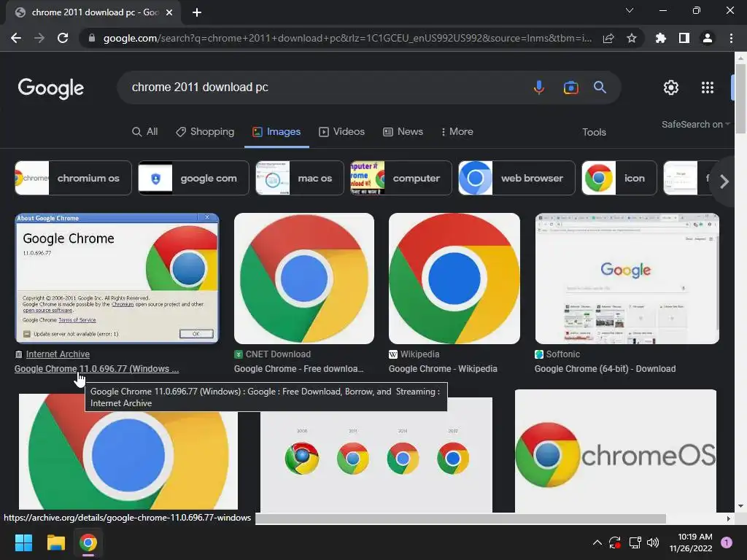Screen dimensions: 747x560
Task: Switch to the All results tab
Action: coord(145,131)
